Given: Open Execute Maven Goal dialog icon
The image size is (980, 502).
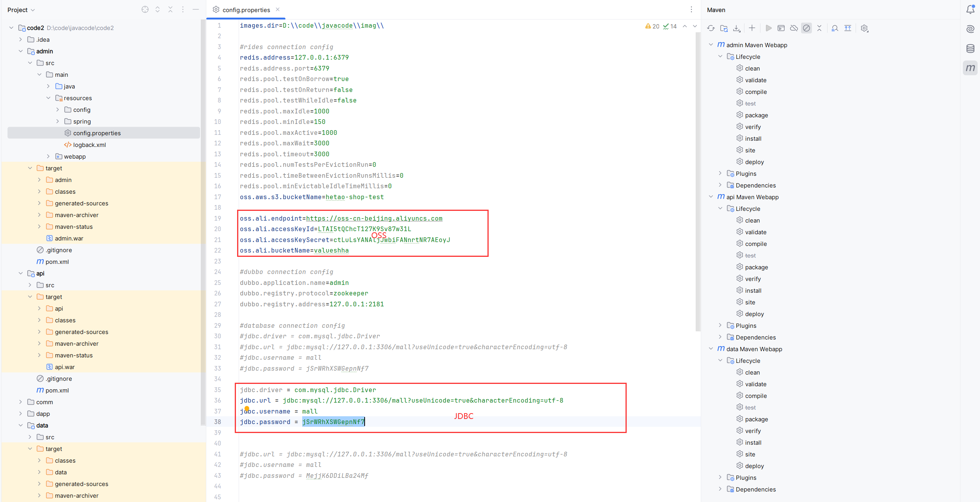Looking at the screenshot, I should point(781,28).
